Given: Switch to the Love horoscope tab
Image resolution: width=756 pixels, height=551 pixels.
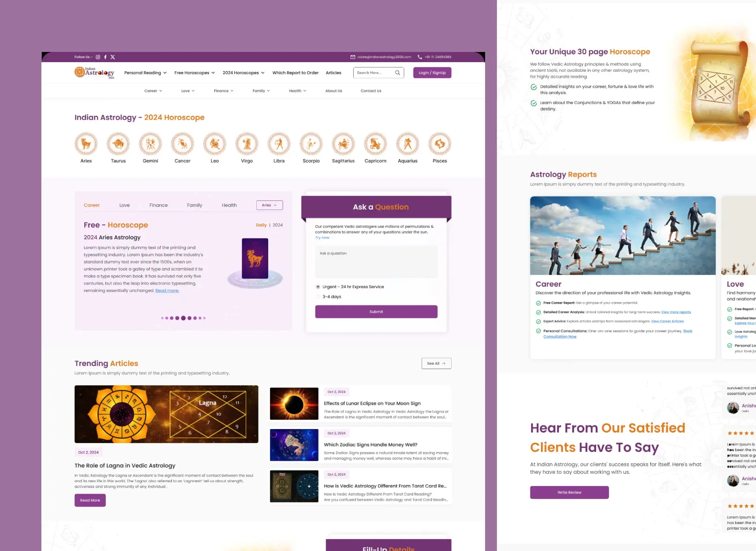Looking at the screenshot, I should (124, 205).
